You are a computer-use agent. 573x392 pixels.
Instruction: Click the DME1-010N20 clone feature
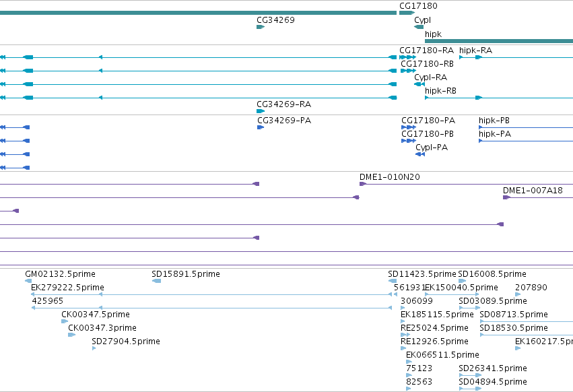[467, 184]
